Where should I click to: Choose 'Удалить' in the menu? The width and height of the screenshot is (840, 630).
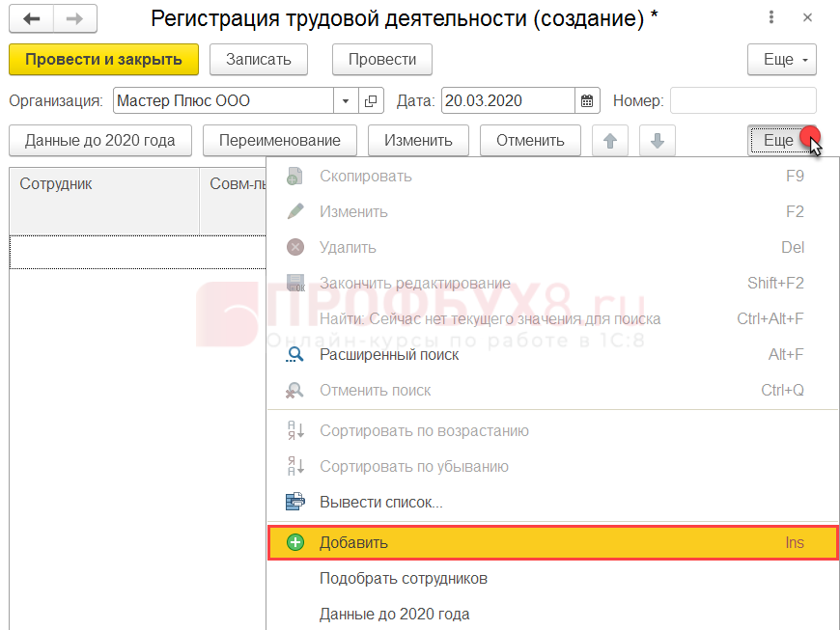(x=553, y=247)
